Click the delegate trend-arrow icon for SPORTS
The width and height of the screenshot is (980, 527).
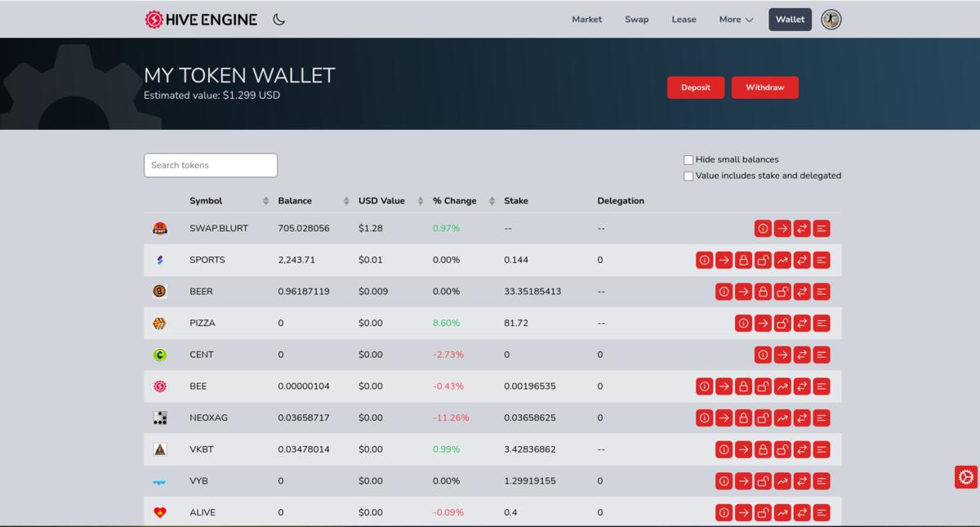[782, 260]
